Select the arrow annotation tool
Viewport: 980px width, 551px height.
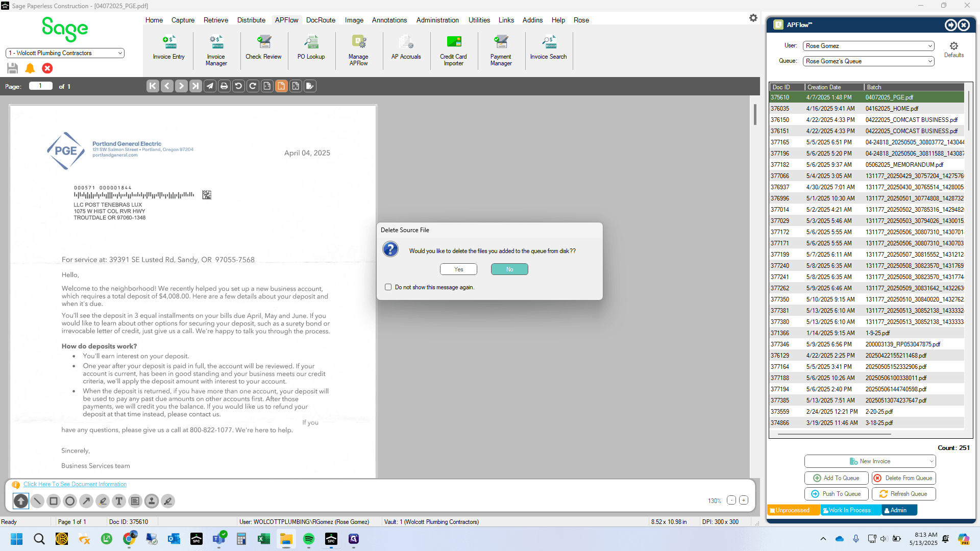click(86, 501)
